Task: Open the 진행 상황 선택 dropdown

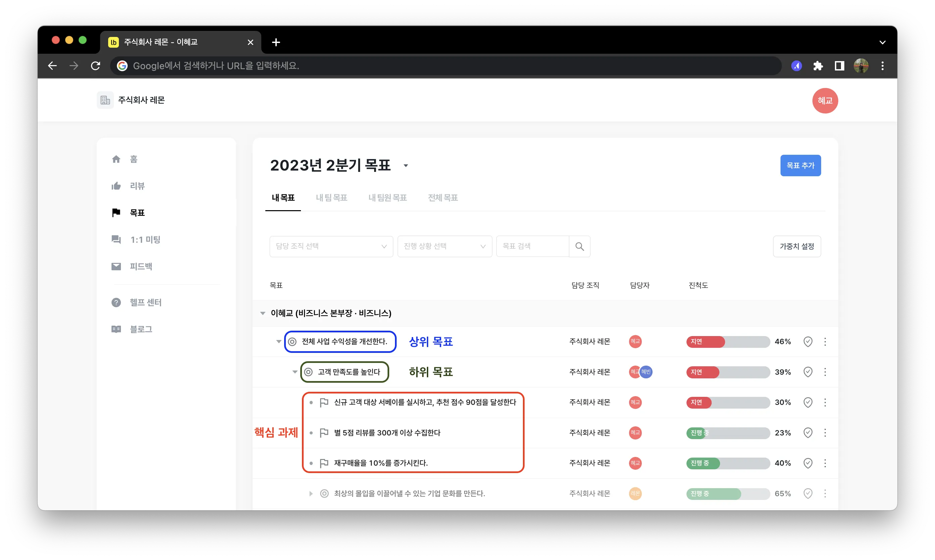Action: coord(444,246)
